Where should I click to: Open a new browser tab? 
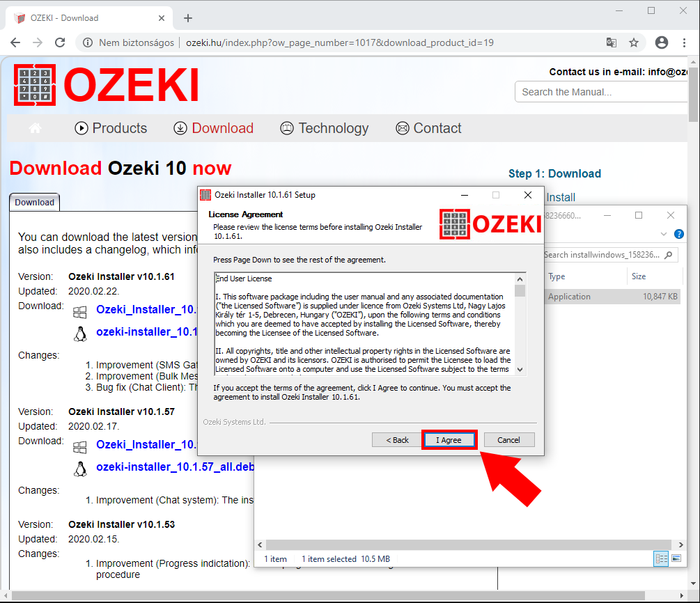(x=188, y=18)
